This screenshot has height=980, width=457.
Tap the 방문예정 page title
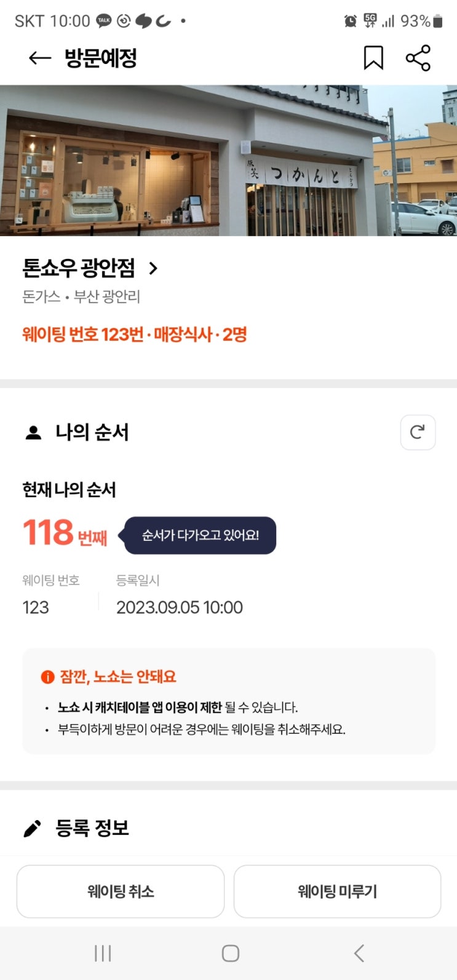point(101,58)
